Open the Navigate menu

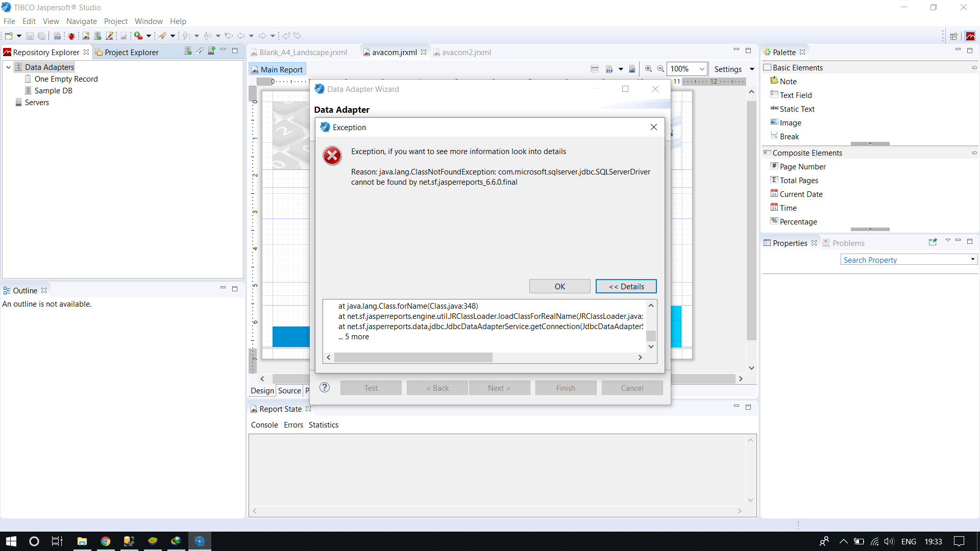(81, 21)
